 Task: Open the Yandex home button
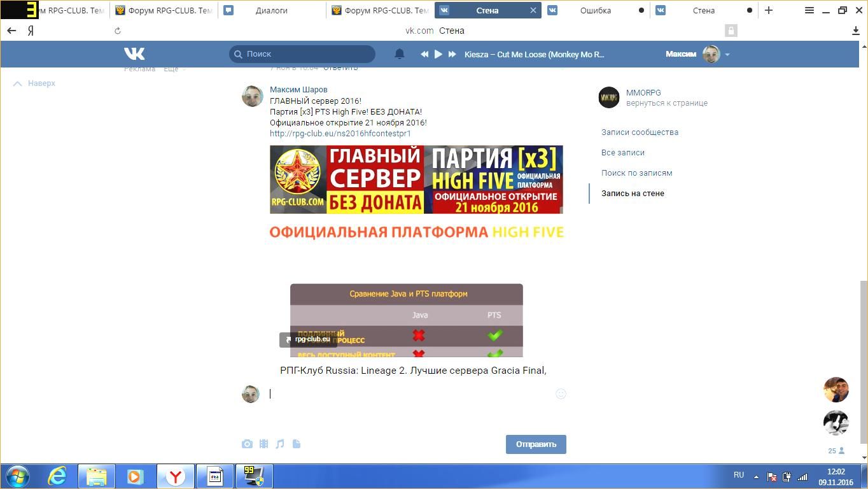pos(31,31)
